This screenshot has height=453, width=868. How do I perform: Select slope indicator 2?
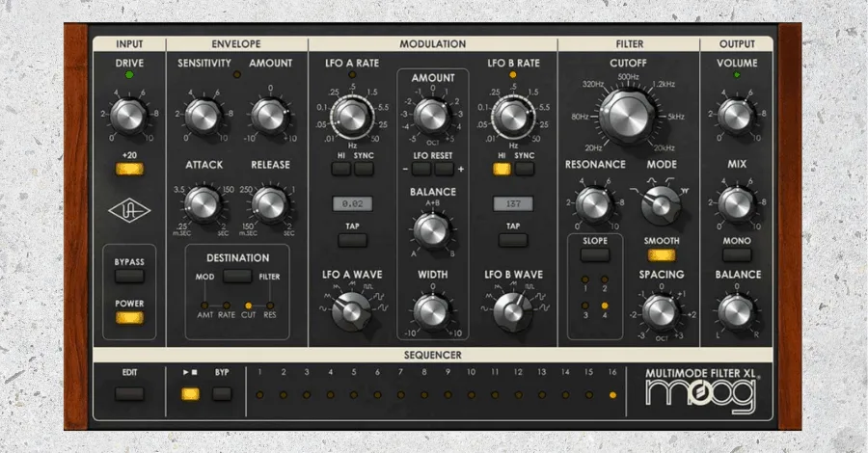[605, 280]
